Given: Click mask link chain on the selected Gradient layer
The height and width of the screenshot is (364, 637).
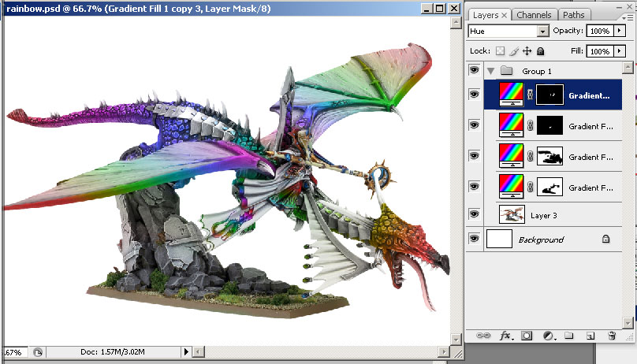Looking at the screenshot, I should click(x=530, y=95).
